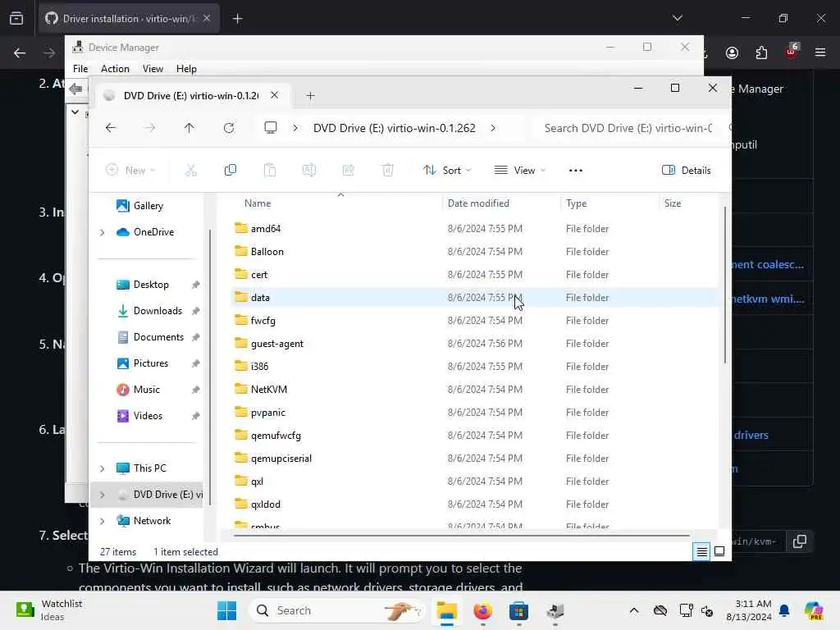Select the amd64 folder
This screenshot has height=630, width=840.
[474, 229]
